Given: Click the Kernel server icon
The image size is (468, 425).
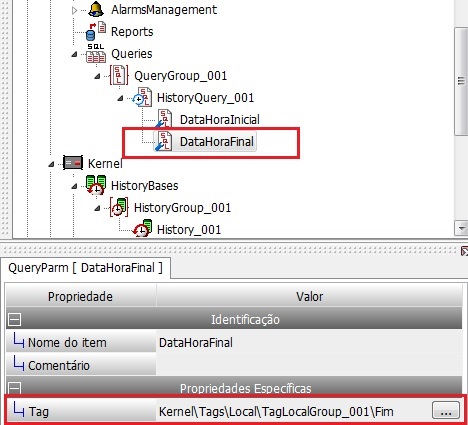Looking at the screenshot, I should tap(73, 163).
